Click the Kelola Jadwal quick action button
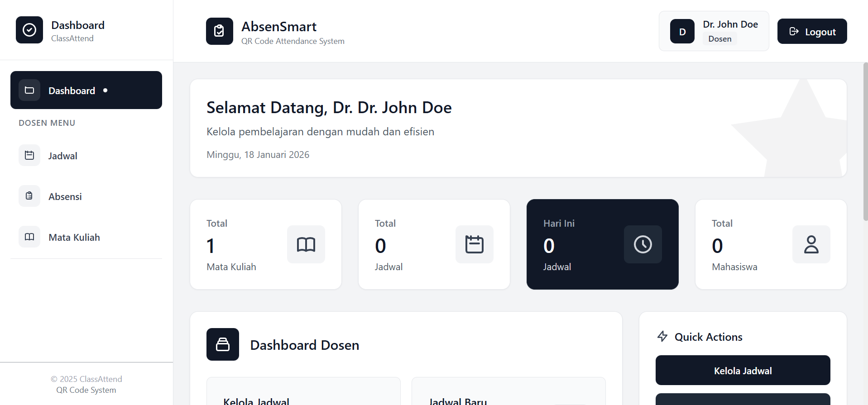This screenshot has height=405, width=868. 743,370
